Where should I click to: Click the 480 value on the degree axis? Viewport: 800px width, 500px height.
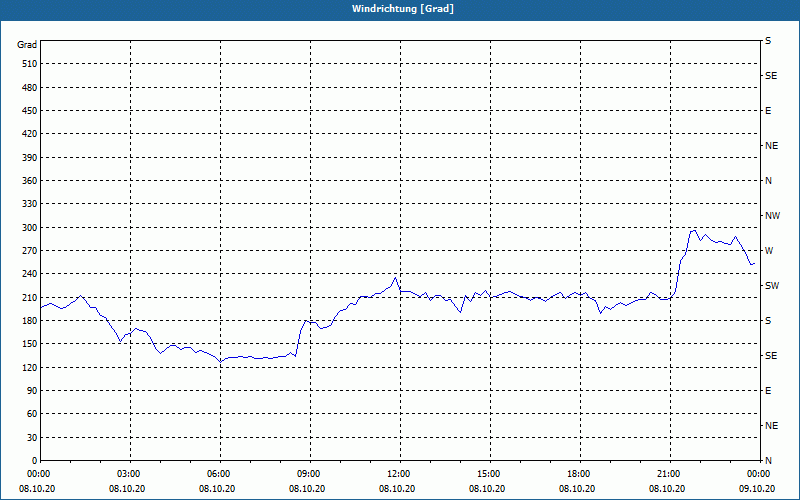(x=30, y=88)
